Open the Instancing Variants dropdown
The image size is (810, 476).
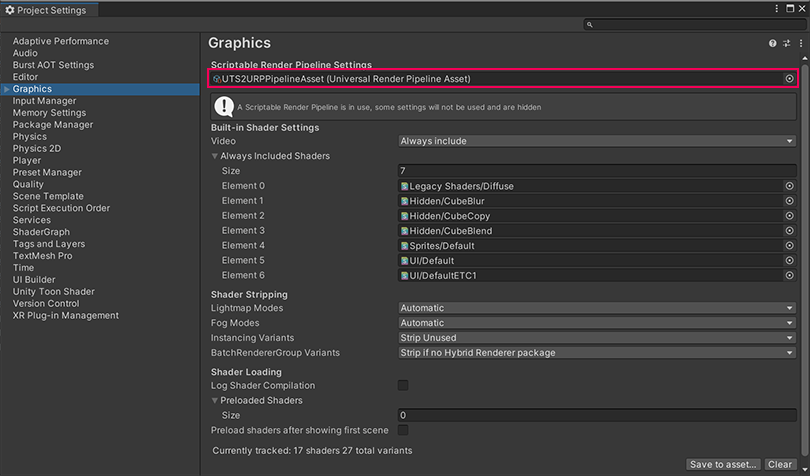(x=597, y=338)
